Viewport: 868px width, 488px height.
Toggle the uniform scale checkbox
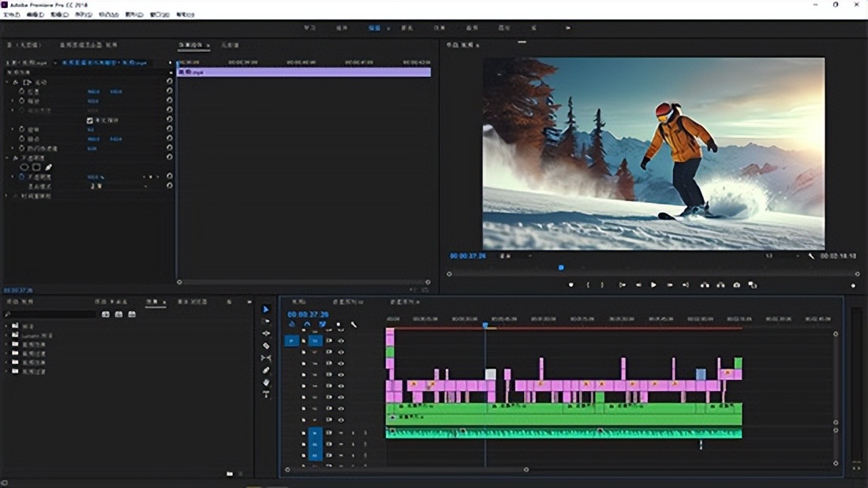(x=90, y=120)
